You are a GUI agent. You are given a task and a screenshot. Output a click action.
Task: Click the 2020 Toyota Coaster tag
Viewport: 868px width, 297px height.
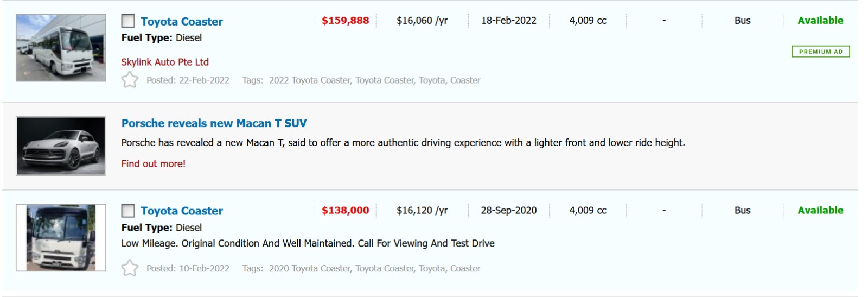point(309,268)
